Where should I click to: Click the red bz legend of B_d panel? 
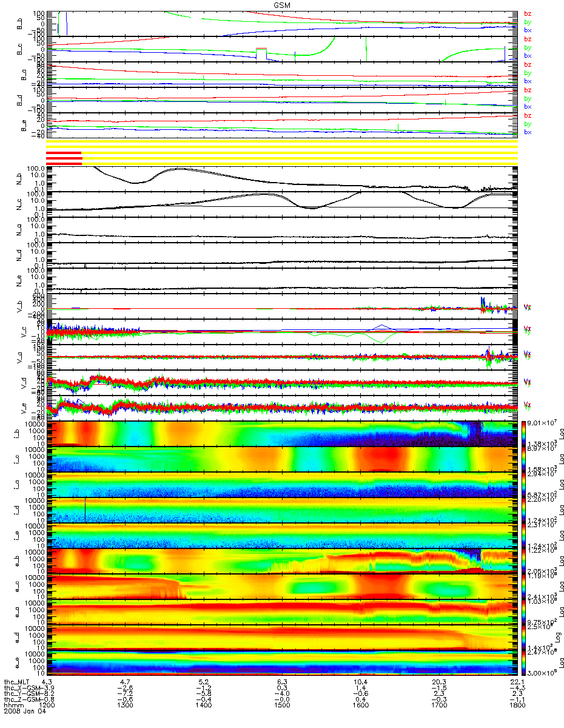pos(528,90)
